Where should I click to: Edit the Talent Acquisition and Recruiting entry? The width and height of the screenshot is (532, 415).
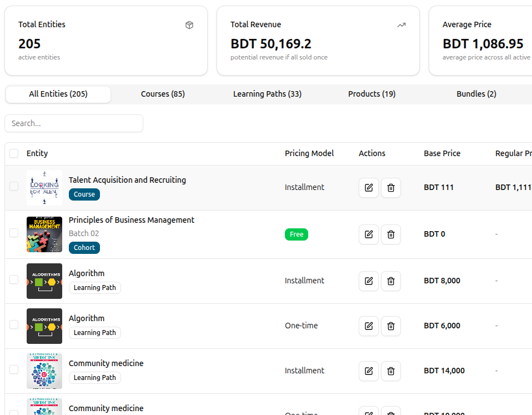pyautogui.click(x=369, y=188)
